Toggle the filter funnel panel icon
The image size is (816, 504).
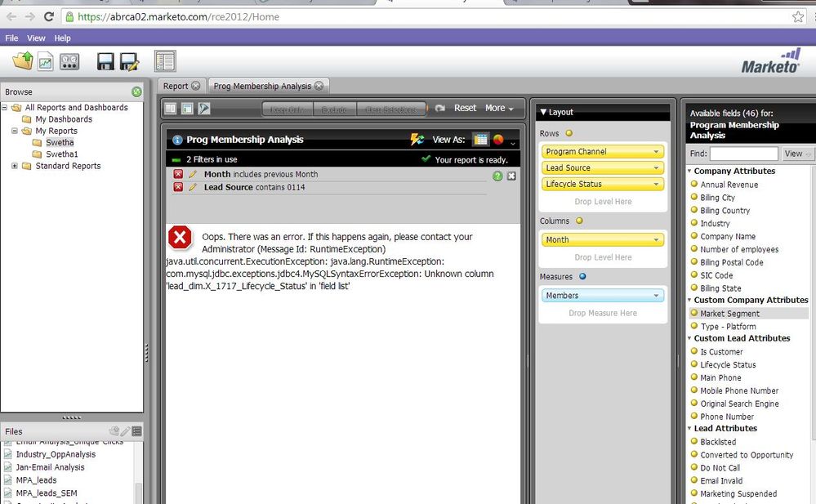click(204, 109)
